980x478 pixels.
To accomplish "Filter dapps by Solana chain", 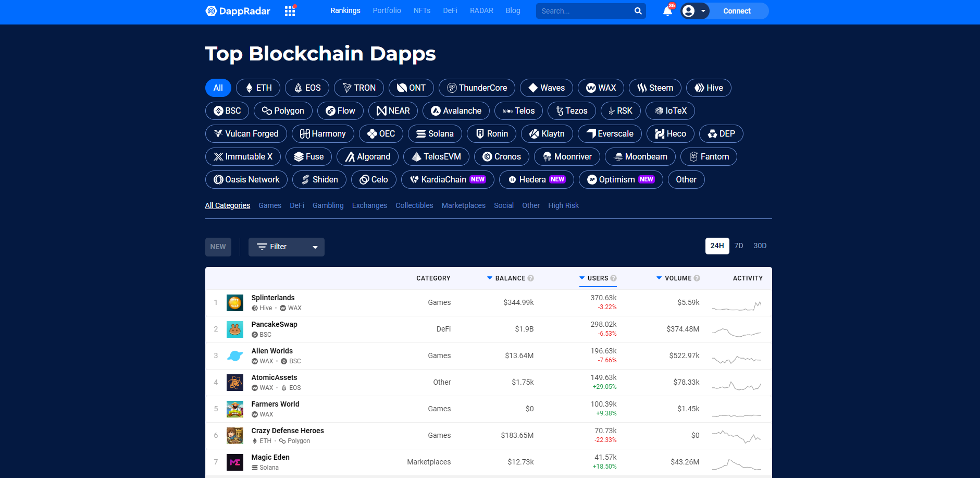I will click(435, 134).
